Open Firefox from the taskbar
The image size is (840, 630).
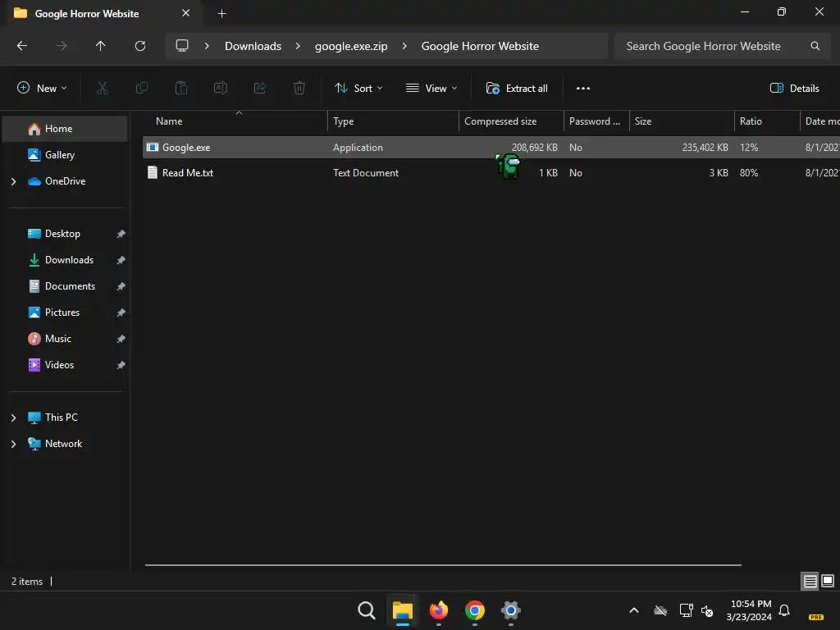pyautogui.click(x=439, y=609)
